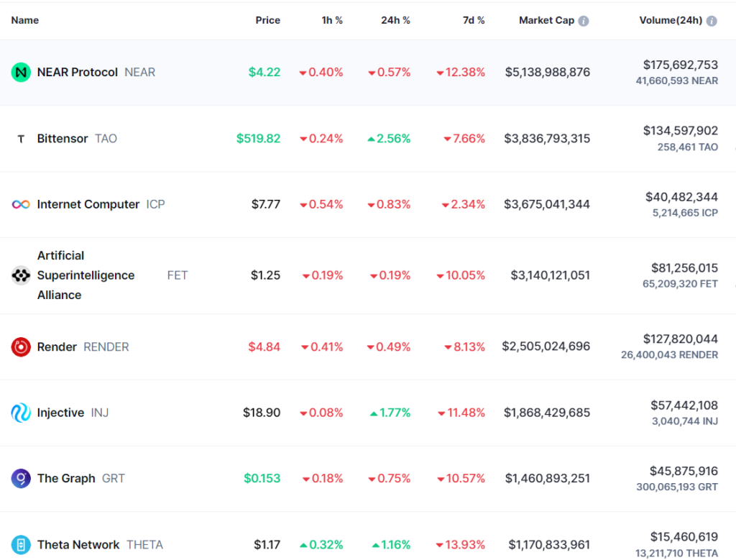Click the Volume(24h) info icon
The width and height of the screenshot is (736, 560).
coord(712,21)
